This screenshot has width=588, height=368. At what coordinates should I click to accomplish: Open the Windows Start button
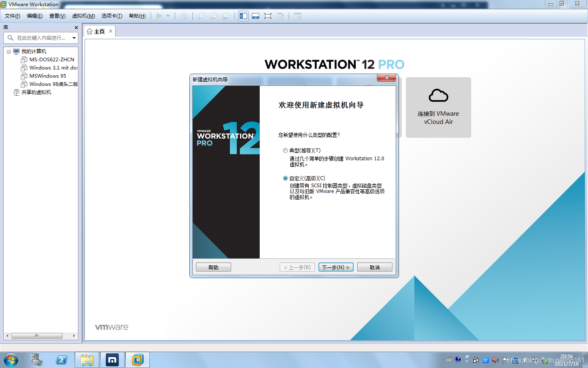point(11,360)
